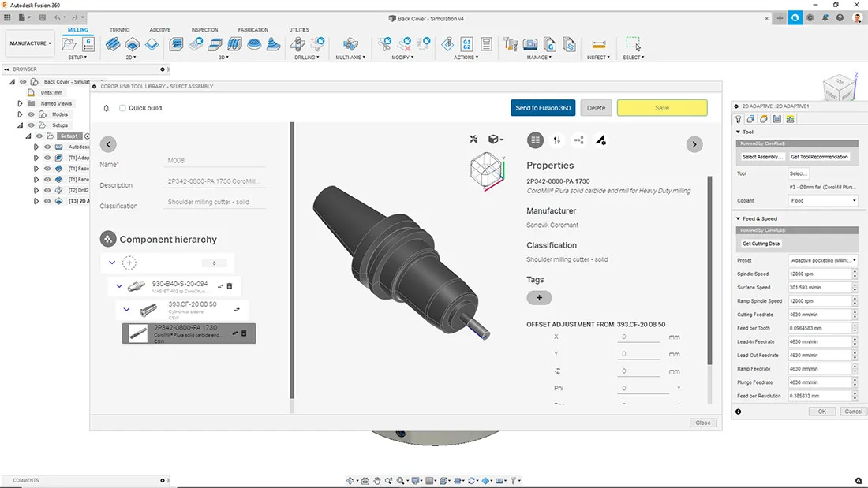Click the yellow Save button
The height and width of the screenshot is (488, 868).
[x=662, y=108]
